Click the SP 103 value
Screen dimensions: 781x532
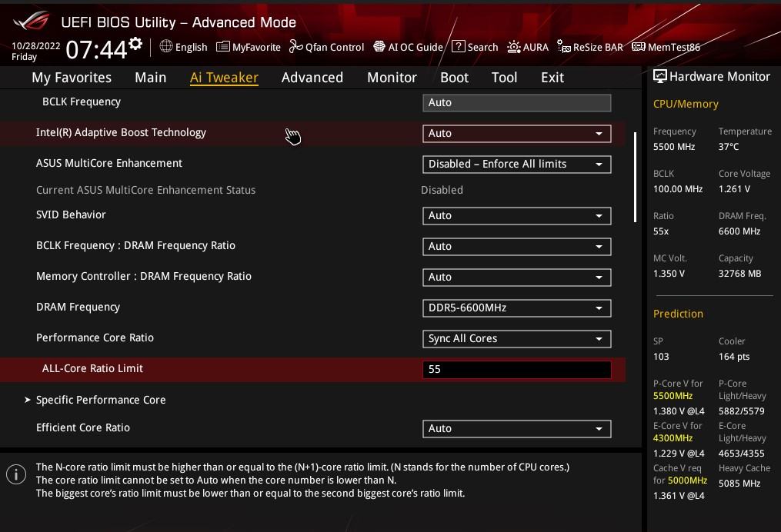(x=661, y=357)
